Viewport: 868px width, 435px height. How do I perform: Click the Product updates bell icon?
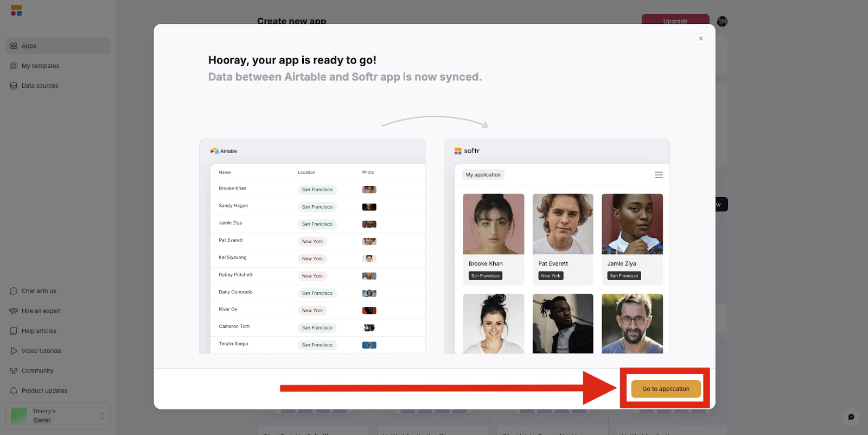[x=14, y=390]
